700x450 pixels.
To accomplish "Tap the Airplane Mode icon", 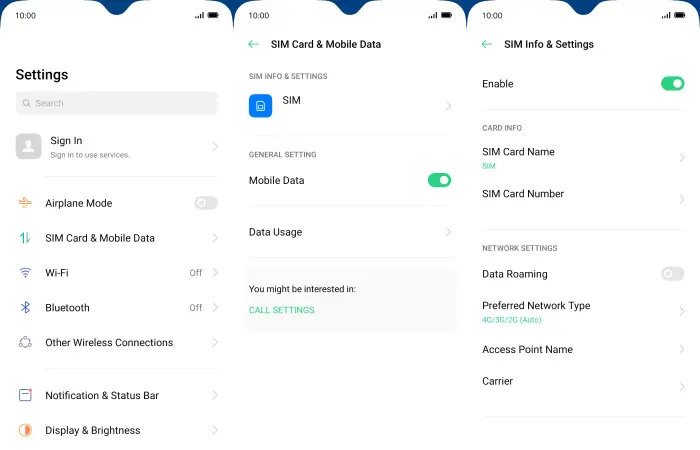I will tap(25, 203).
